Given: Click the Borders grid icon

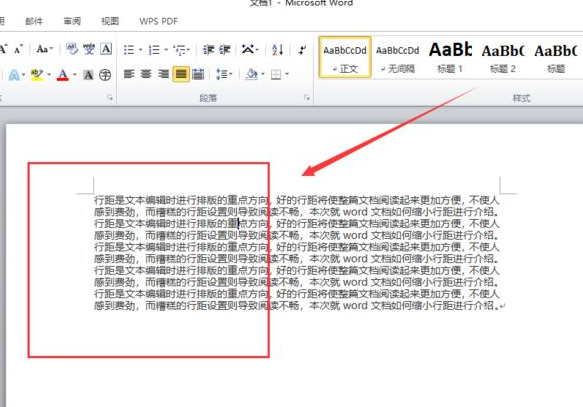Looking at the screenshot, I should 276,75.
